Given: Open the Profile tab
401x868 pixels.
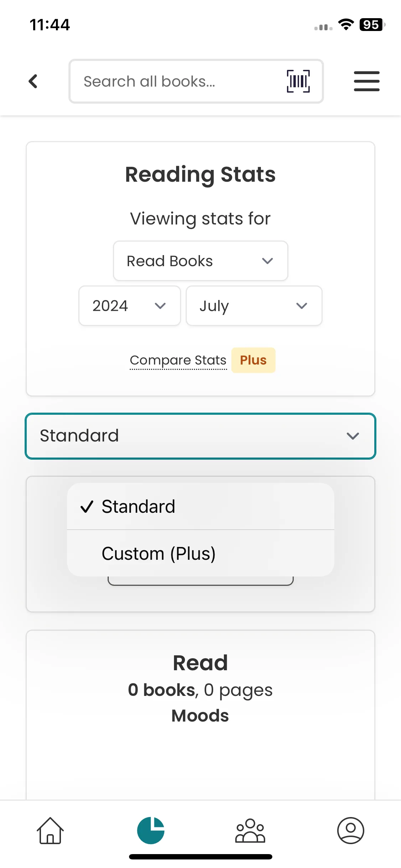Looking at the screenshot, I should coord(350,830).
